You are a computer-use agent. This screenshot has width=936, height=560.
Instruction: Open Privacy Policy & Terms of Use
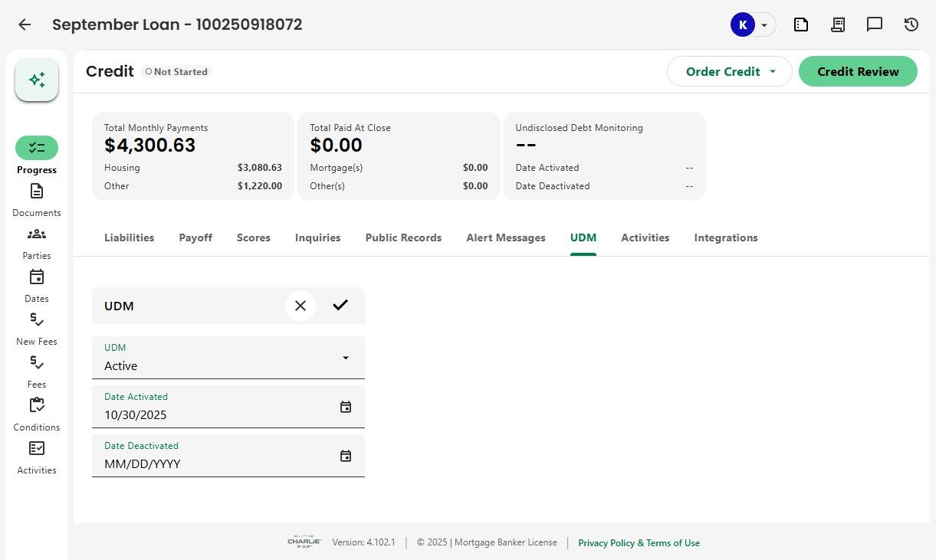[639, 542]
